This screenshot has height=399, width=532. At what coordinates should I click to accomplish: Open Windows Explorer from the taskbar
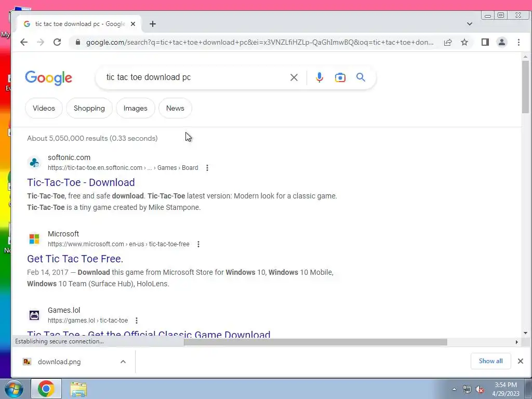(x=78, y=389)
